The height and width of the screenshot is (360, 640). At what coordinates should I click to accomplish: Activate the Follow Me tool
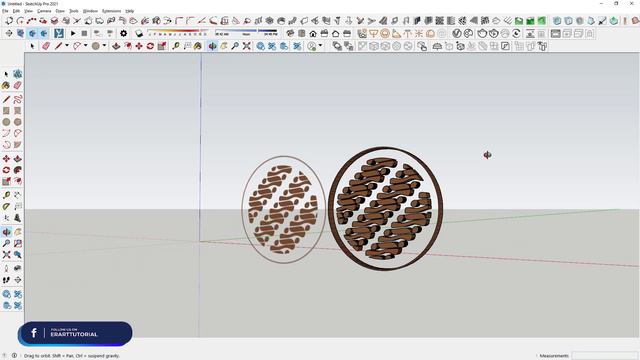18,170
